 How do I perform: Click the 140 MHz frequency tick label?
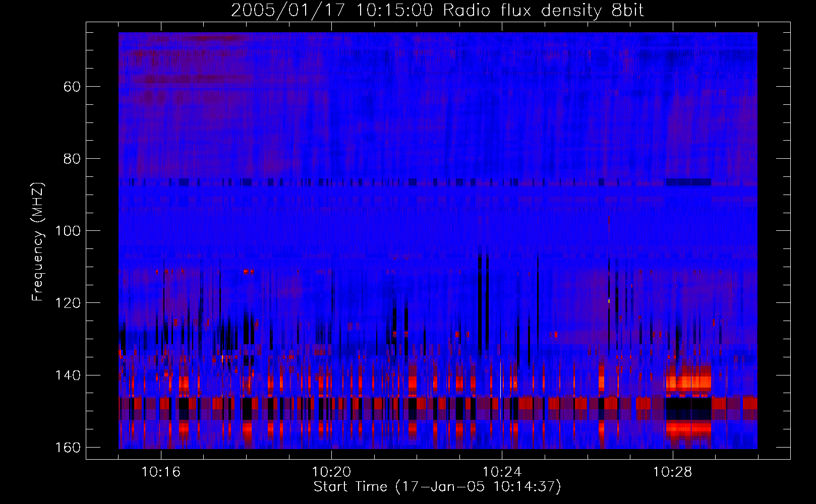click(68, 375)
